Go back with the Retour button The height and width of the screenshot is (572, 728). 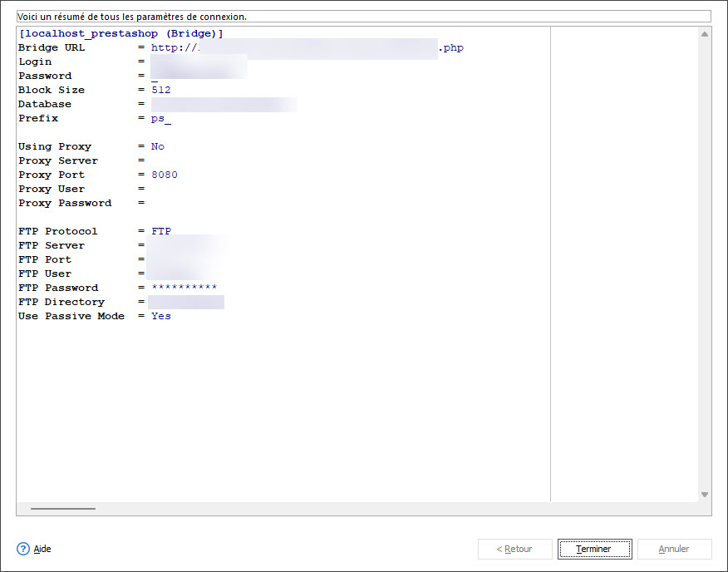click(x=515, y=549)
